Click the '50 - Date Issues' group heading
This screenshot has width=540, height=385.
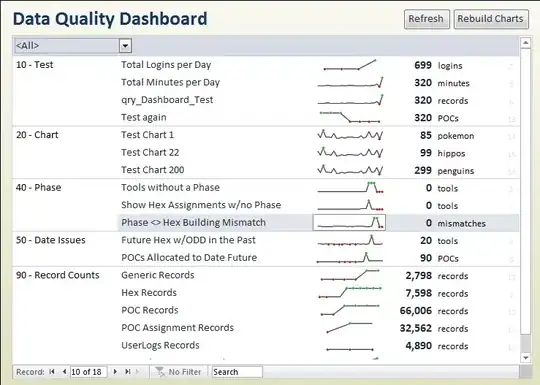[x=51, y=240]
